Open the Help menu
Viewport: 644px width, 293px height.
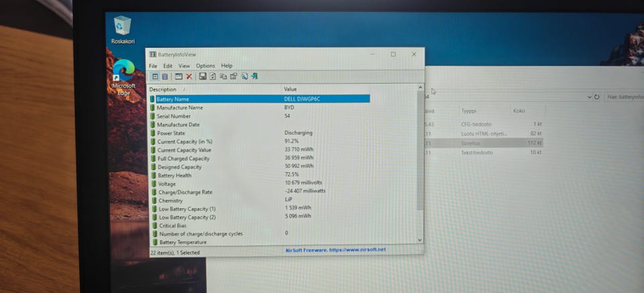227,66
